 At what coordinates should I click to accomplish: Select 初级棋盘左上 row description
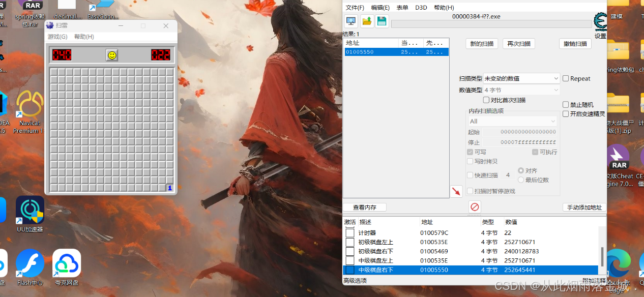pyautogui.click(x=375, y=242)
